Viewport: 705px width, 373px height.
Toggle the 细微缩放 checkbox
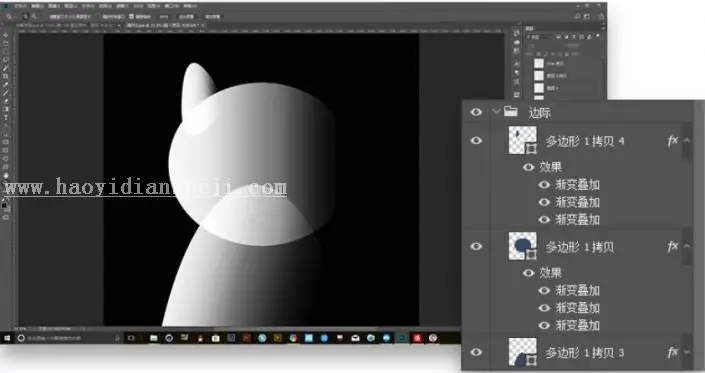(x=132, y=17)
